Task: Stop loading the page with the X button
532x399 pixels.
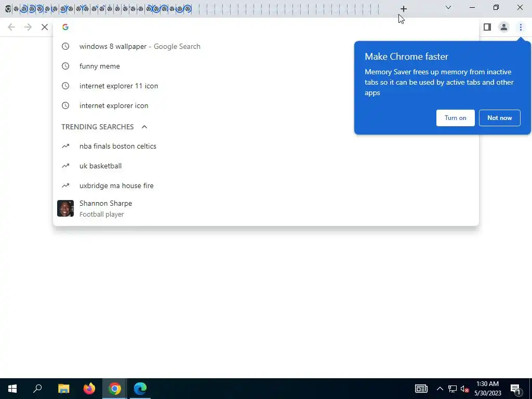Action: click(x=45, y=27)
